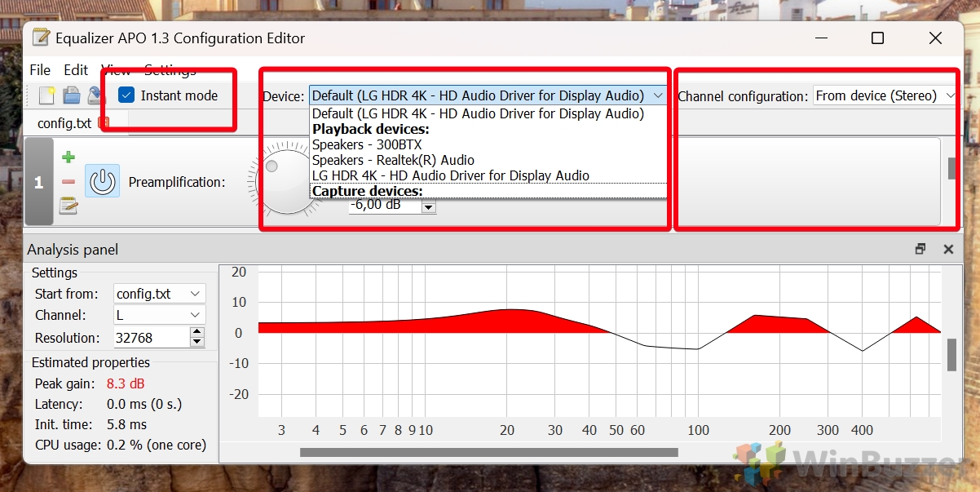Maximize the Configuration Editor window

click(877, 38)
